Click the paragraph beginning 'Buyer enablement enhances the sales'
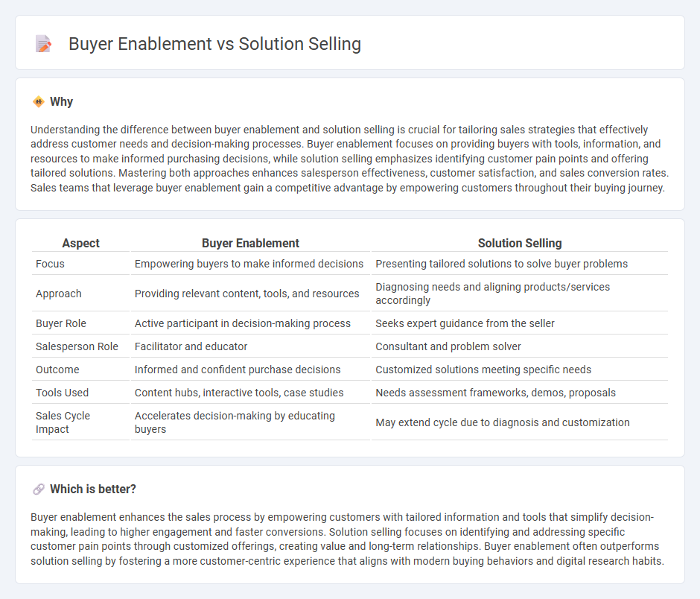 (x=347, y=539)
